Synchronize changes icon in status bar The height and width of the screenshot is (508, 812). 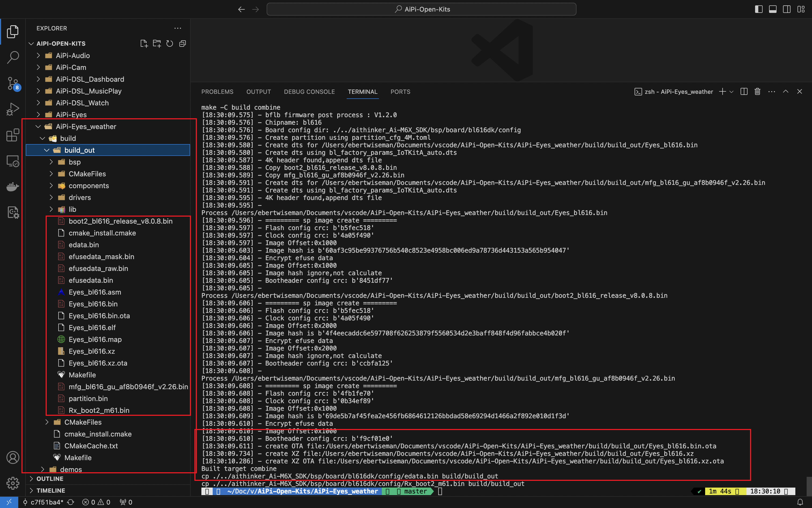[x=71, y=502]
